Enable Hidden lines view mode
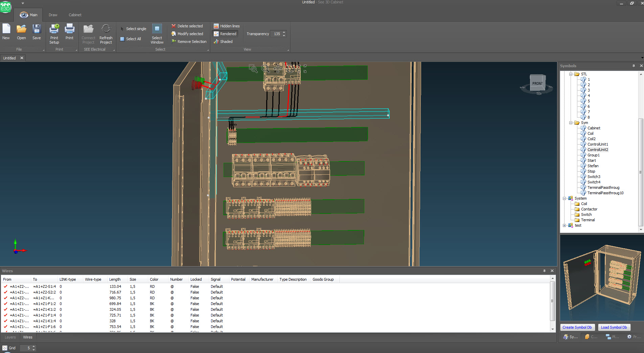Image resolution: width=644 pixels, height=353 pixels. click(226, 26)
